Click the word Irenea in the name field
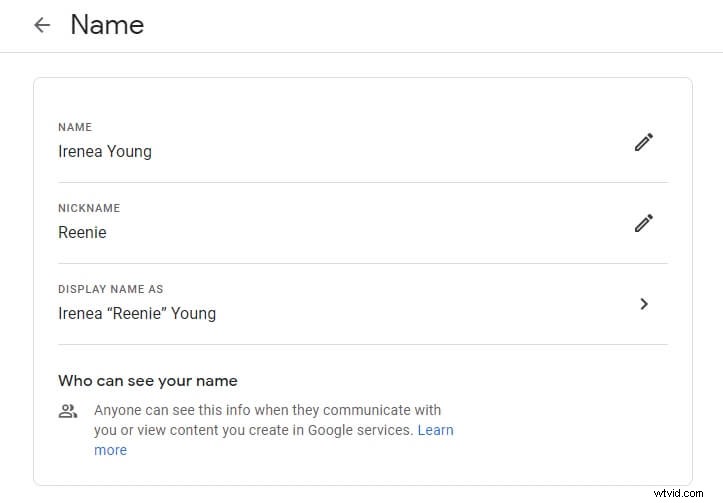 [x=80, y=151]
